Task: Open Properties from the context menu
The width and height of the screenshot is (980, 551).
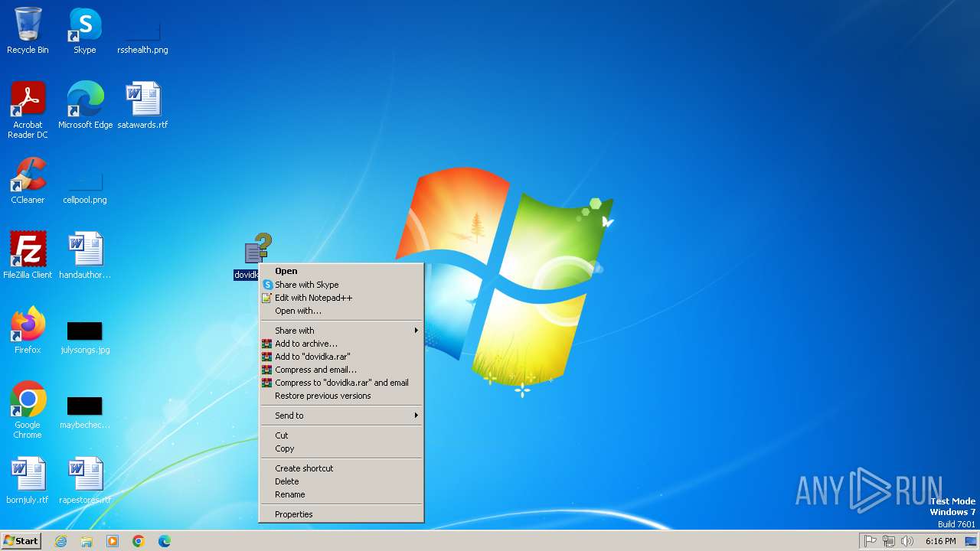Action: (341, 514)
